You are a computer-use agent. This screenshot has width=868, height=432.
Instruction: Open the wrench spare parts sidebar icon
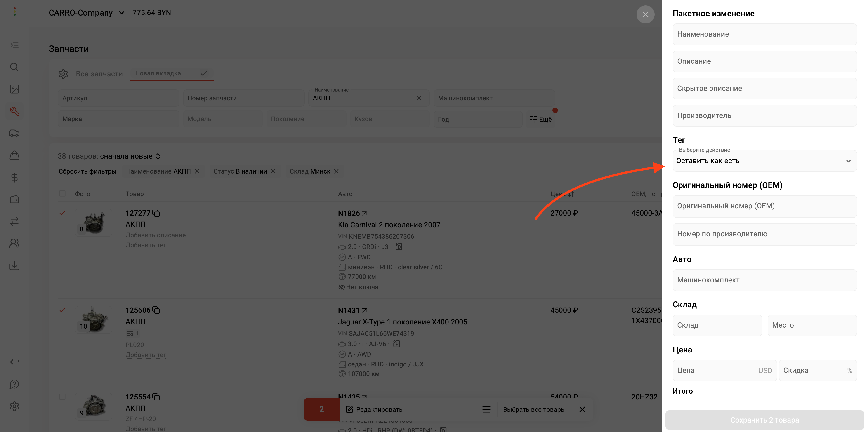click(14, 111)
